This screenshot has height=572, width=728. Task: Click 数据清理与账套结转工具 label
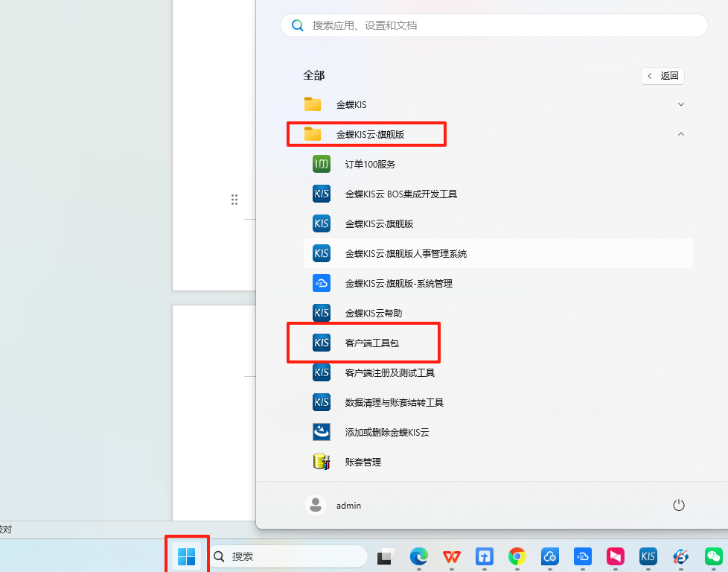(395, 402)
